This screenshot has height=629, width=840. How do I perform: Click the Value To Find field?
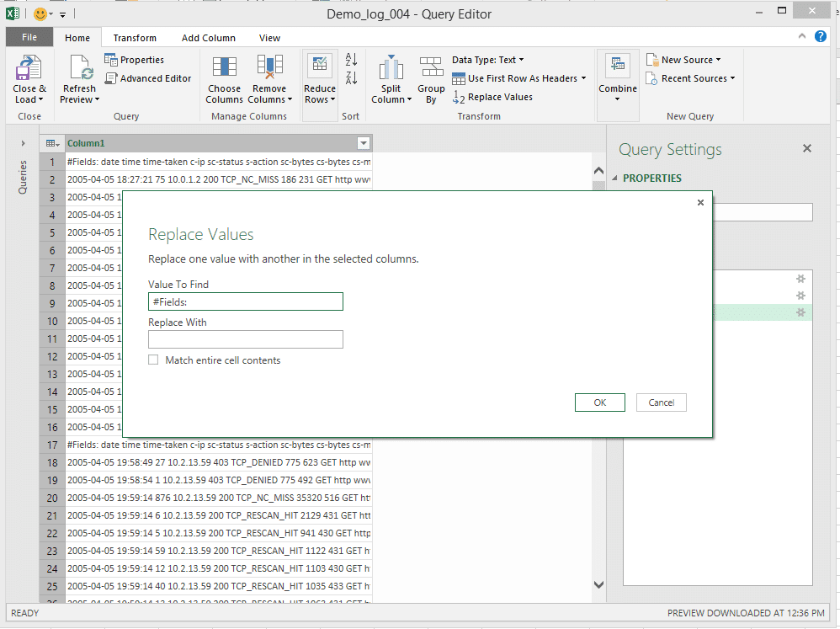pos(246,301)
